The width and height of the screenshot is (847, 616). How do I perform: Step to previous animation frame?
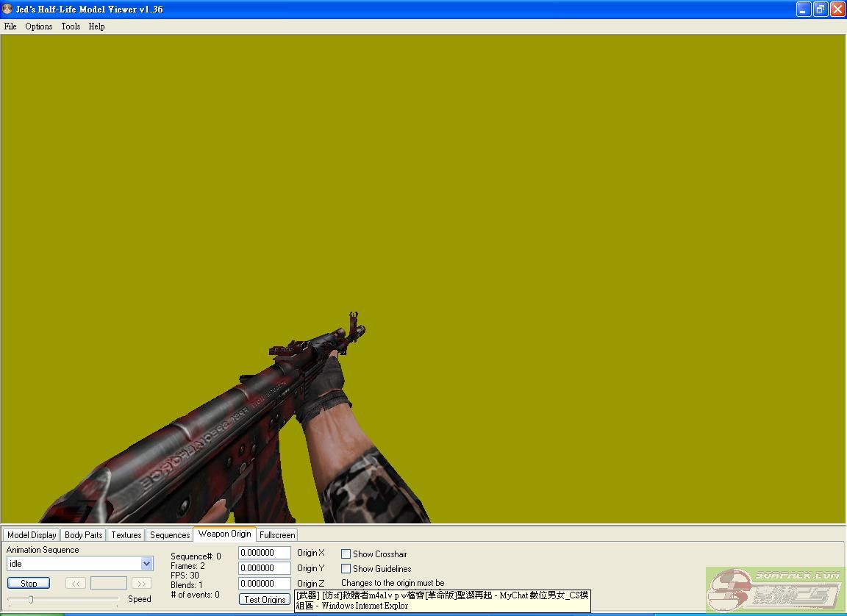[x=76, y=583]
